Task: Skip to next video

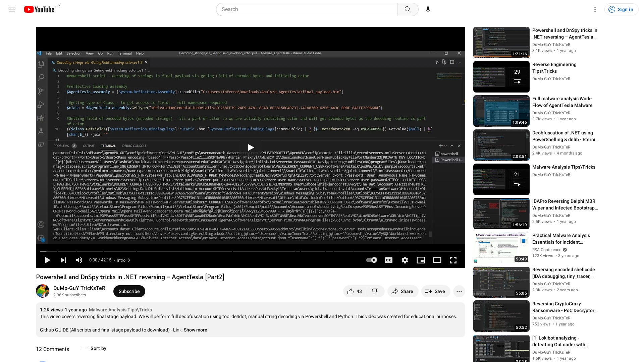Action: pyautogui.click(x=63, y=260)
